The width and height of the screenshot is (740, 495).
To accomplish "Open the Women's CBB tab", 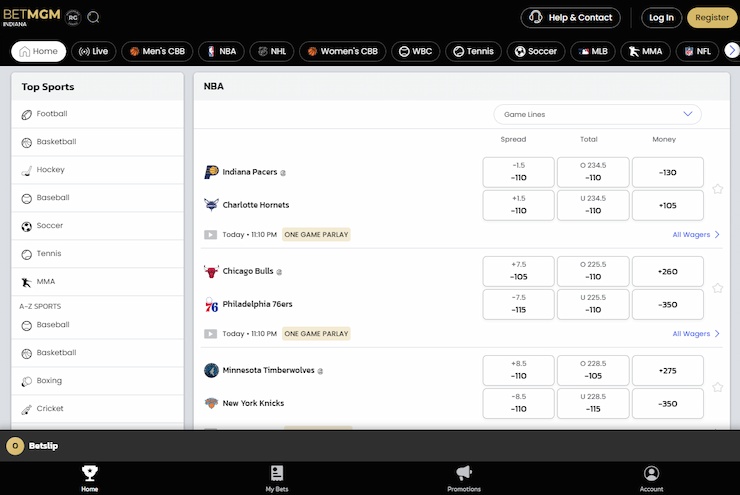I will 343,51.
